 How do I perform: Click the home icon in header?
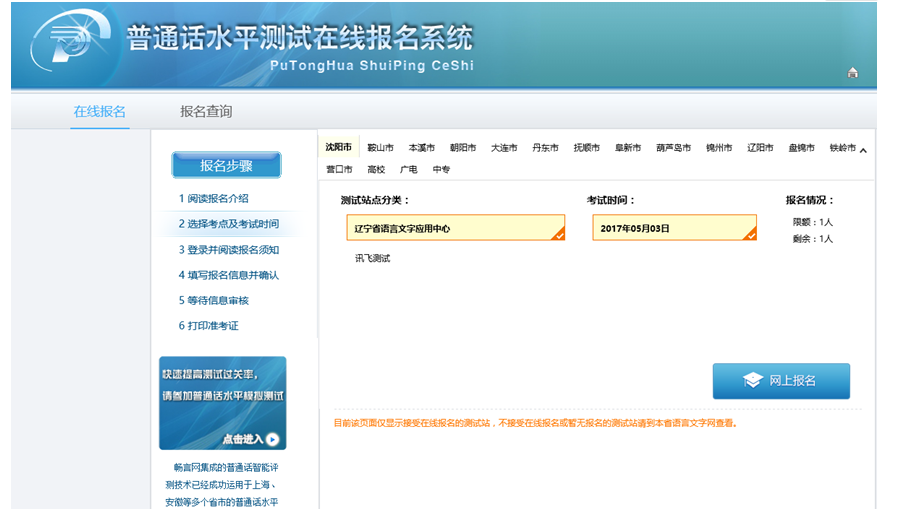852,72
